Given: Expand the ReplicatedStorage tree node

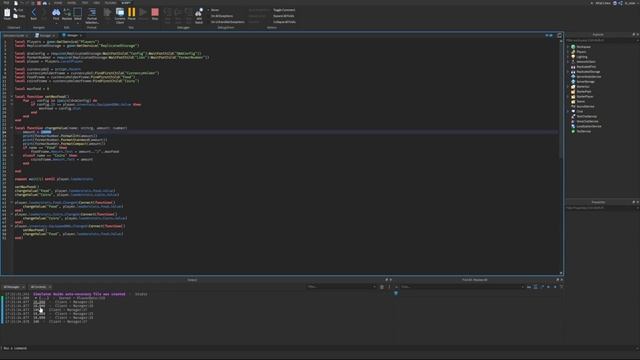Looking at the screenshot, I should pos(568,72).
